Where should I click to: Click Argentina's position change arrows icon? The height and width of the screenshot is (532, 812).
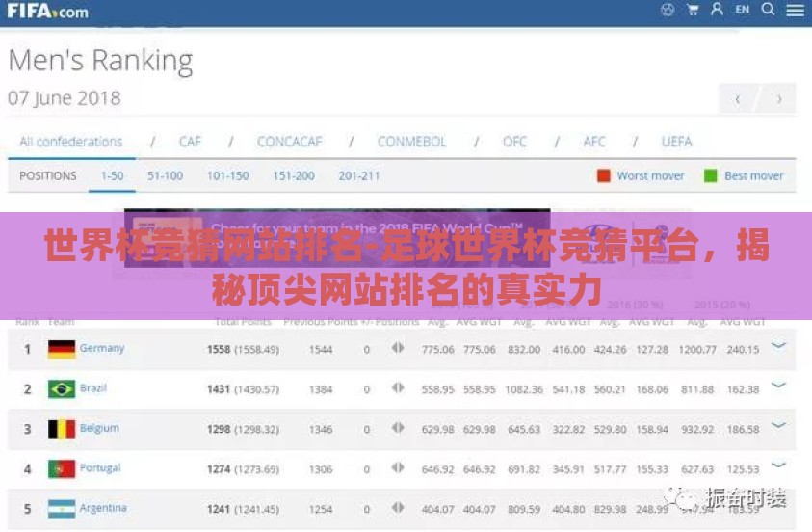coord(398,507)
